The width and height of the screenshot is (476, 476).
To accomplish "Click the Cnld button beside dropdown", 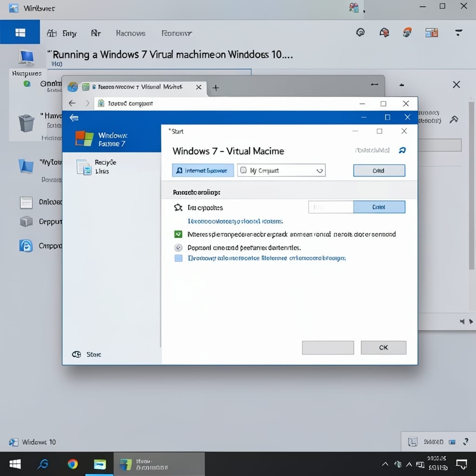I will click(x=379, y=170).
